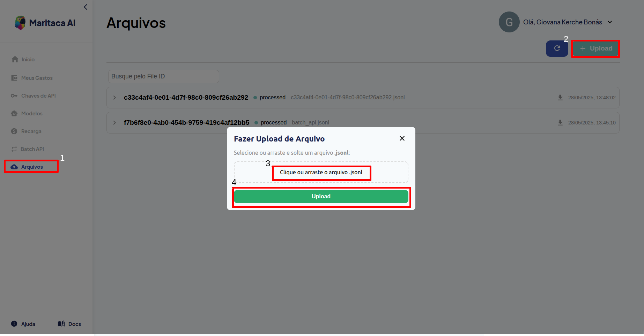This screenshot has width=644, height=336.
Task: Expand the c33c4af4 file row
Action: coord(114,98)
